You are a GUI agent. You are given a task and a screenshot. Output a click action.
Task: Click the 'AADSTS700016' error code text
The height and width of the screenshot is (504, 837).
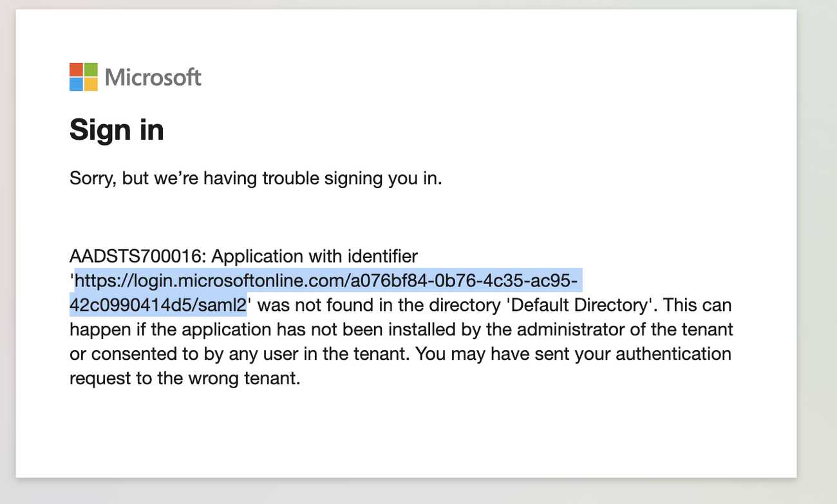[135, 256]
